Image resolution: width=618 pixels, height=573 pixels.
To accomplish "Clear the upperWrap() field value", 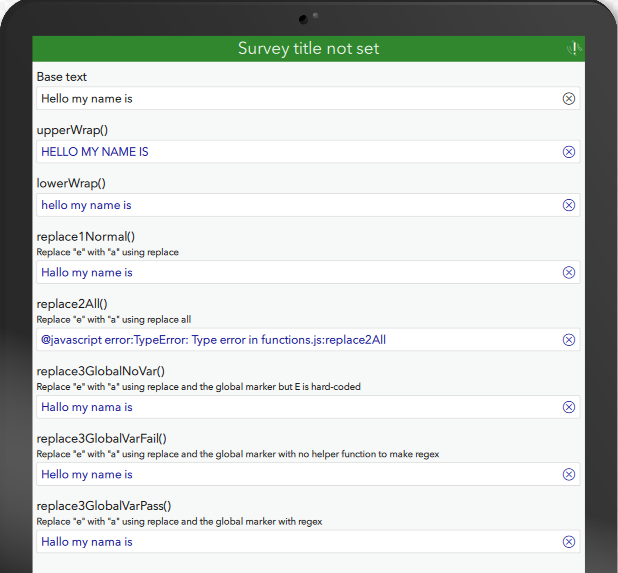I will point(569,152).
